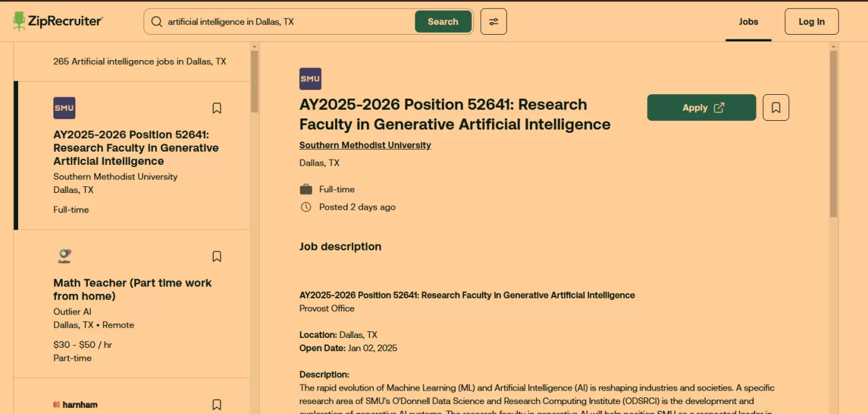
Task: Click the Outlier company logo
Action: pos(64,256)
